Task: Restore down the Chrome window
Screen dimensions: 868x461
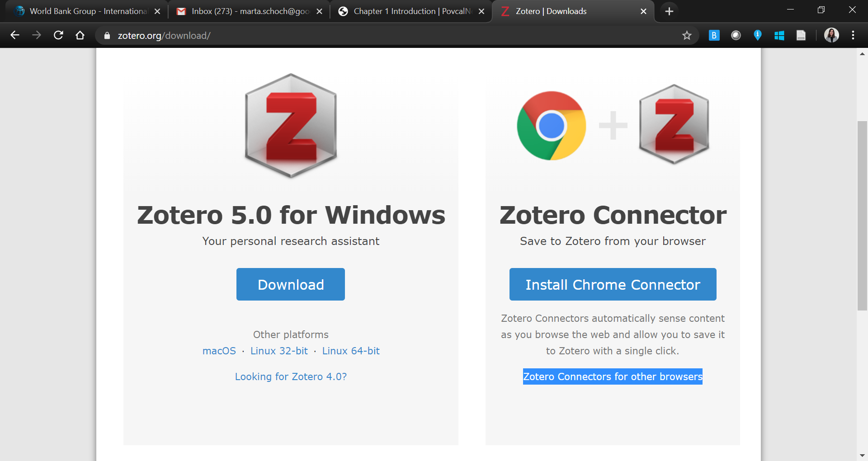Action: 821,10
